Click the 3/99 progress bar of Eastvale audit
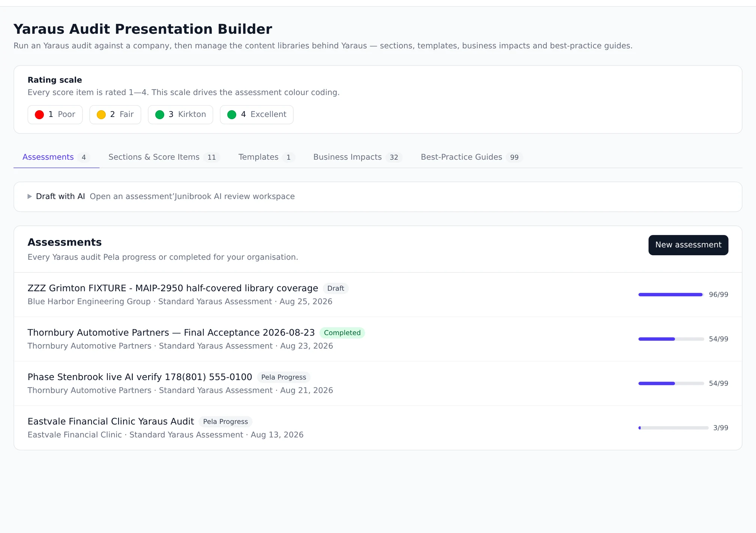756x533 pixels. (x=673, y=428)
